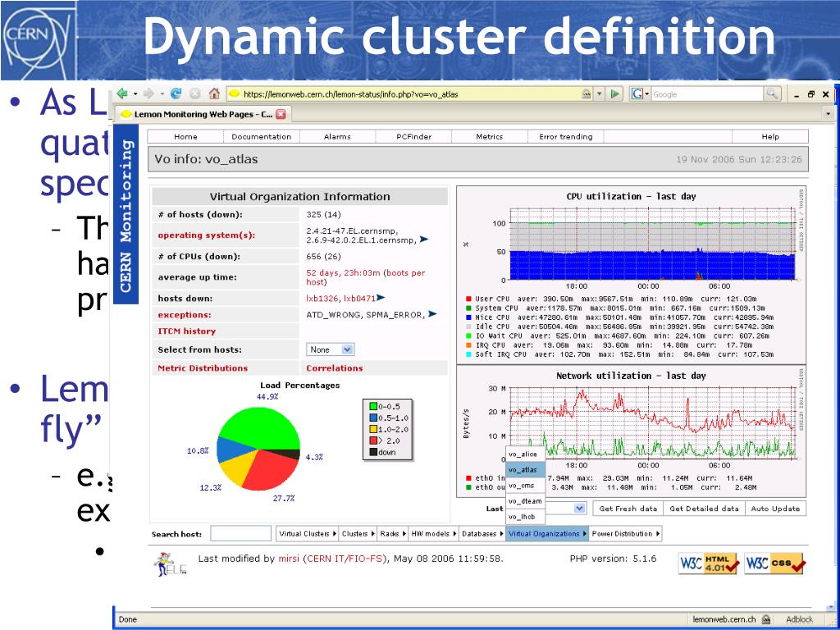Screen dimensions: 840x630
Task: Open the address bar history dropdown
Action: pos(600,94)
